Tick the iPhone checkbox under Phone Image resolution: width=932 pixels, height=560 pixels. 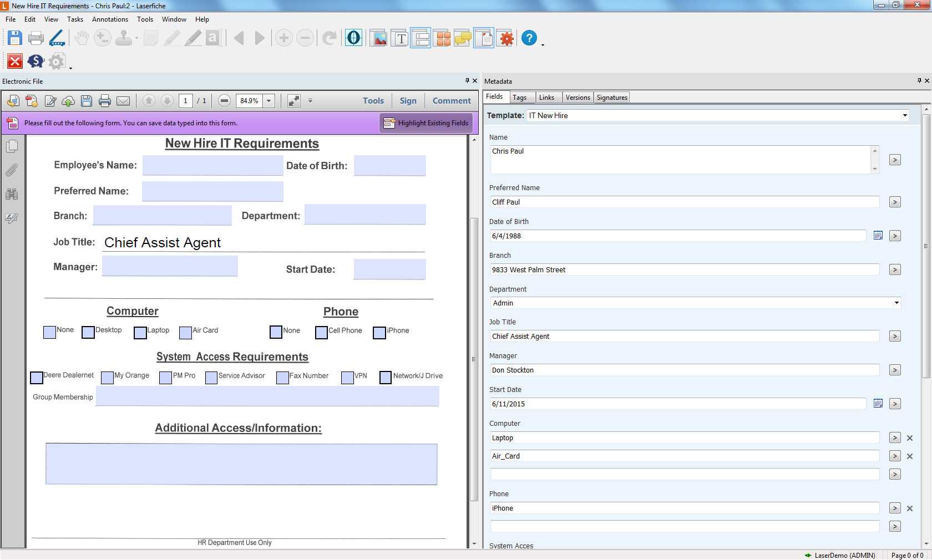(379, 333)
